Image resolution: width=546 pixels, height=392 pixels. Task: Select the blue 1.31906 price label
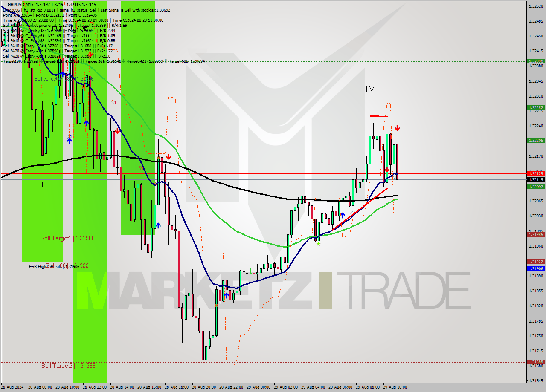(x=536, y=268)
